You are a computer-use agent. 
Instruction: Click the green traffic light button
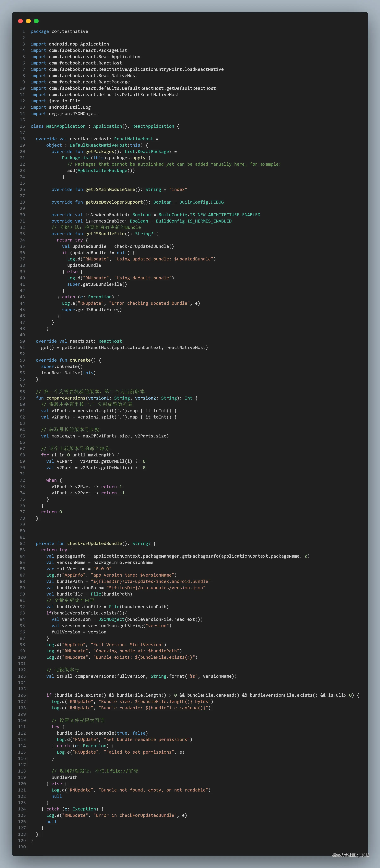pos(36,21)
